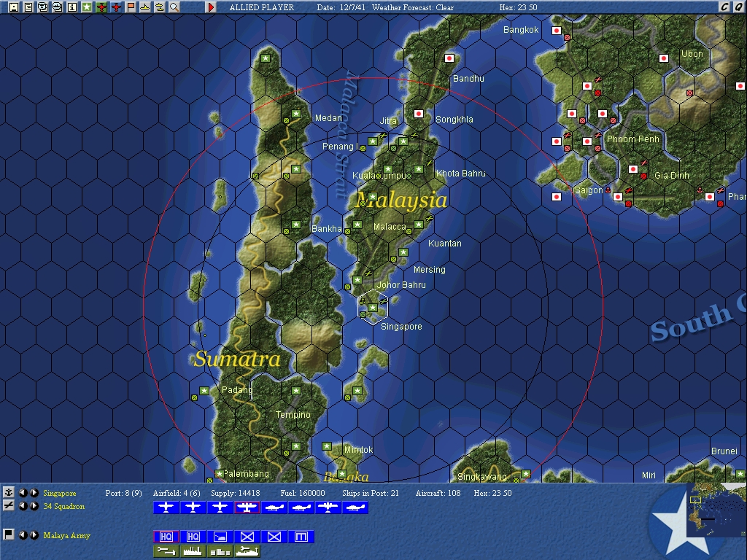The height and width of the screenshot is (560, 747).
Task: Click the 'Aircraft: 108' status text
Action: [438, 494]
